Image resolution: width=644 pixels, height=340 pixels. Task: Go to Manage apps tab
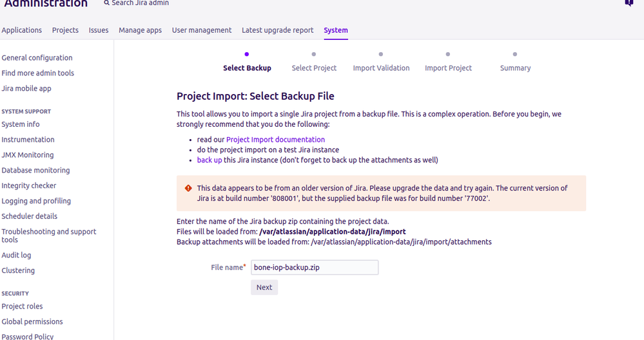pos(140,30)
